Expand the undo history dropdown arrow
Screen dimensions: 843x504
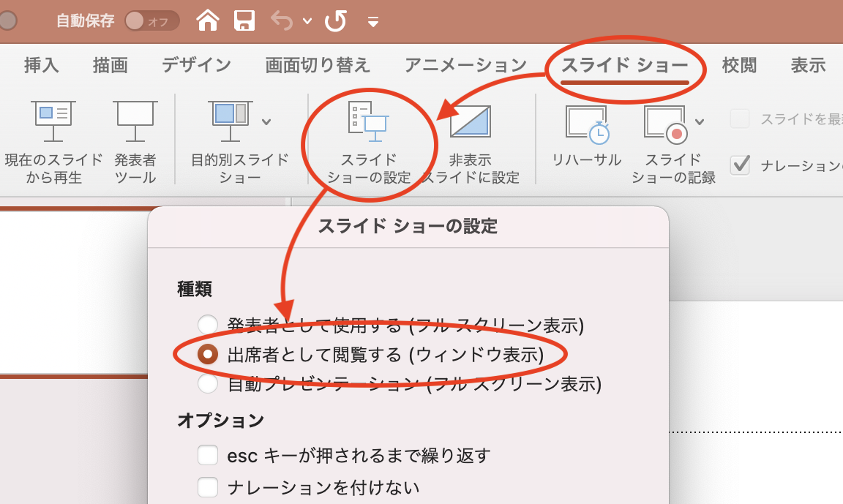click(307, 21)
